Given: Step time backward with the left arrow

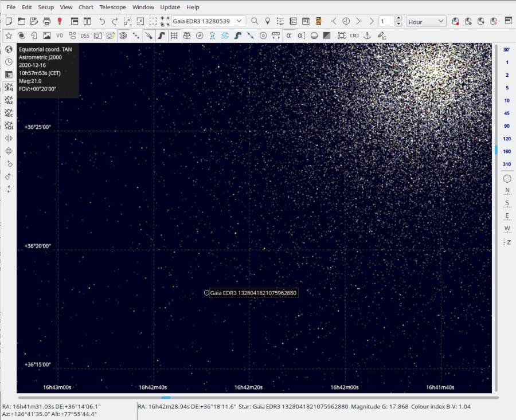Looking at the screenshot, I should point(333,21).
